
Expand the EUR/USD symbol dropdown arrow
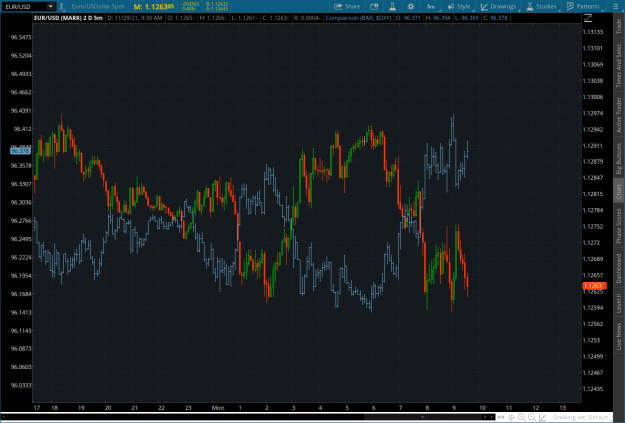[50, 6]
